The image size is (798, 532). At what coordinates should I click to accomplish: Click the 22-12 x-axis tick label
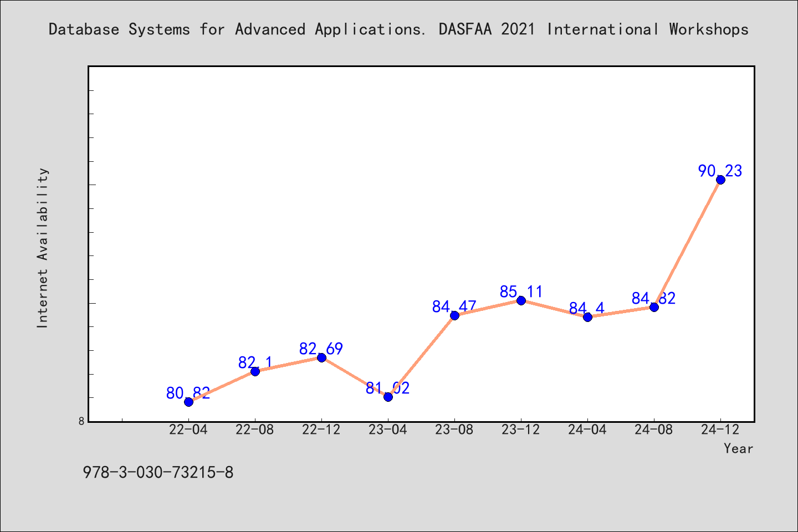(321, 430)
